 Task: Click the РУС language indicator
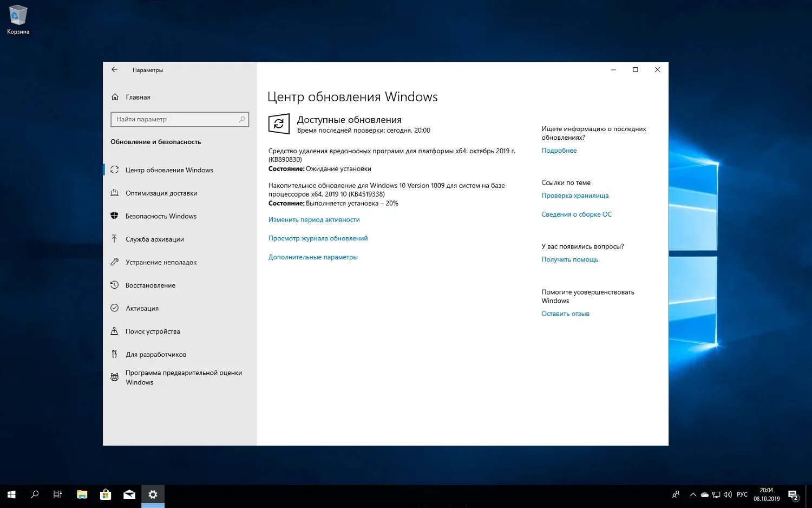click(x=742, y=494)
